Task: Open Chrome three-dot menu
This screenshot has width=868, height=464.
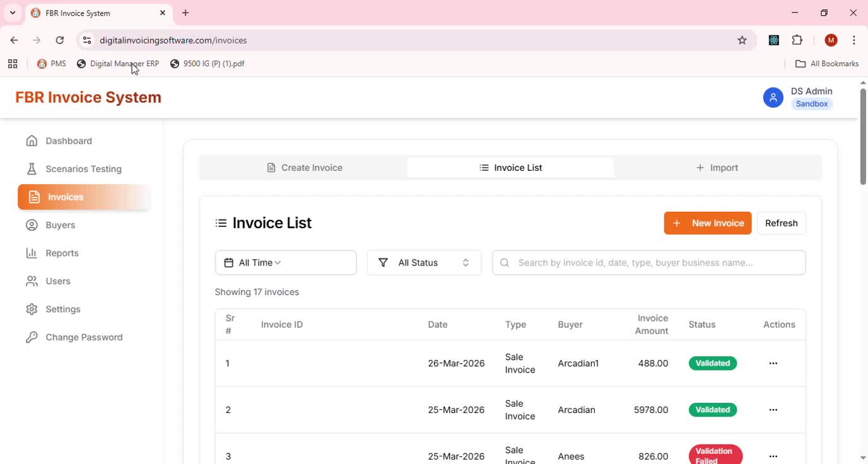Action: coord(853,40)
